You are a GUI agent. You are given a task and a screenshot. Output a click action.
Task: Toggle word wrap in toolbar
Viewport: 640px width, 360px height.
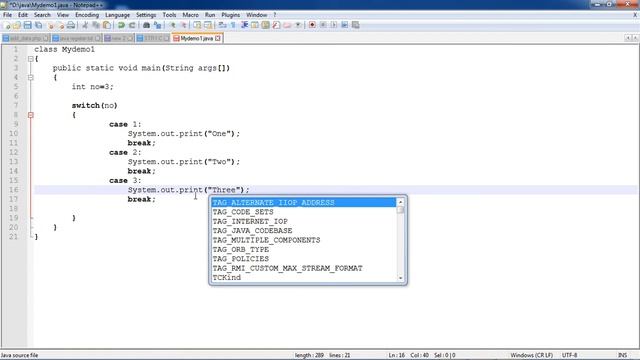click(222, 25)
